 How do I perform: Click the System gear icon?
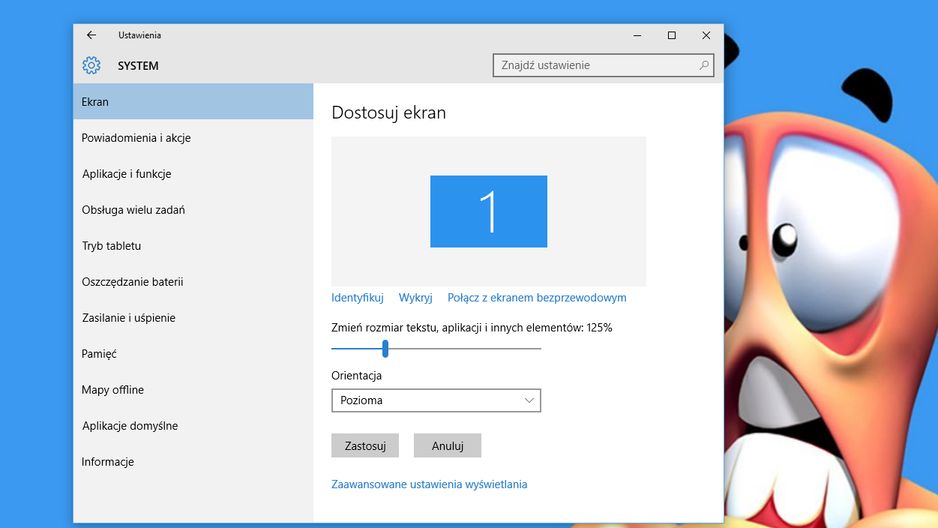click(x=92, y=65)
